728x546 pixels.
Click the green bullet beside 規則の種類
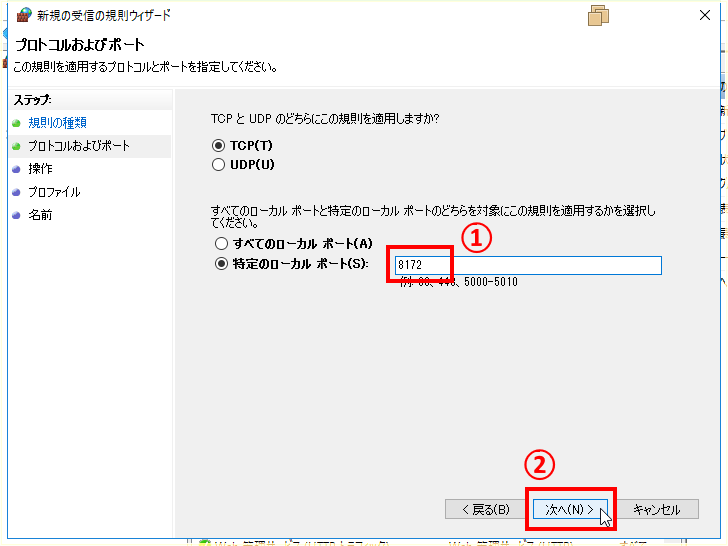coord(16,123)
